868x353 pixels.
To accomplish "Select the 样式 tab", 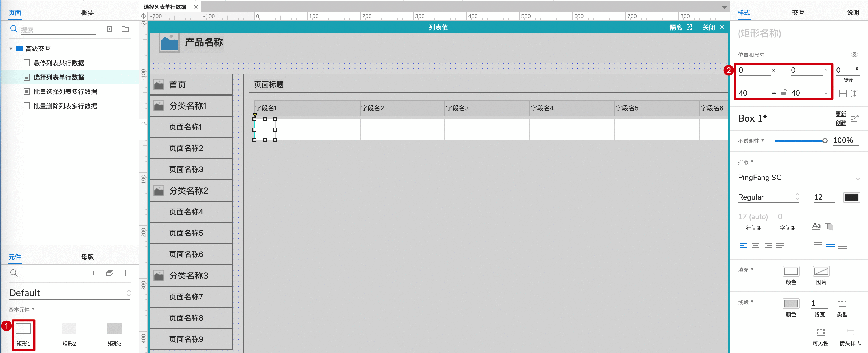I will coord(744,12).
